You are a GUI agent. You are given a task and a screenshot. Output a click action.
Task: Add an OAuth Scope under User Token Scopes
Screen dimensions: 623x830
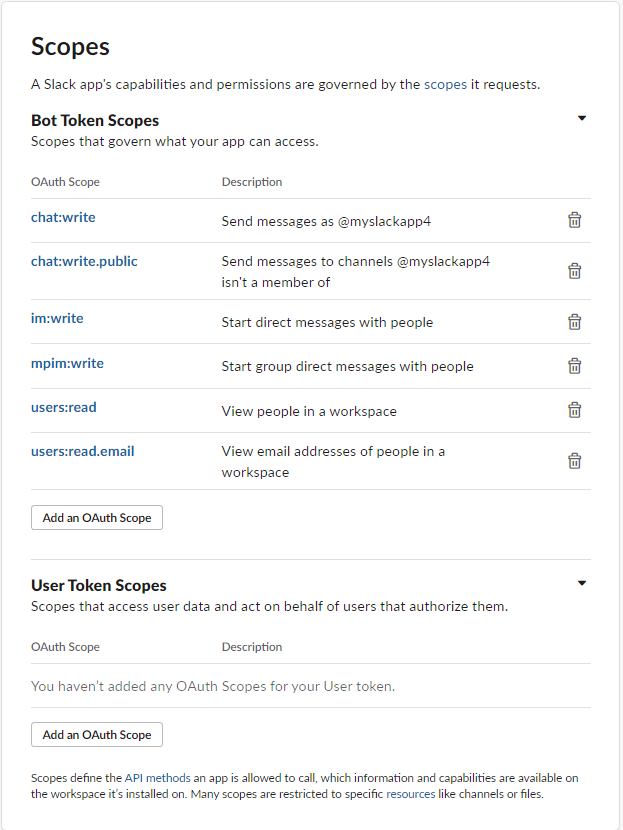coord(97,735)
